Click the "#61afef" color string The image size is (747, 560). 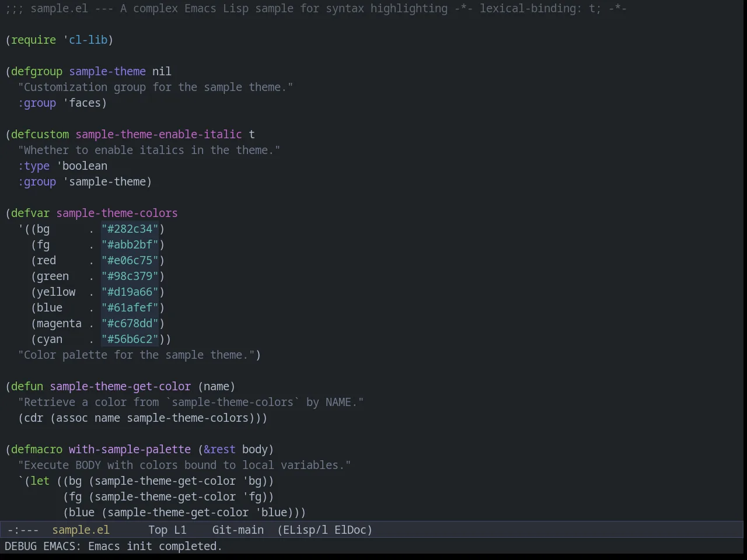pyautogui.click(x=130, y=307)
